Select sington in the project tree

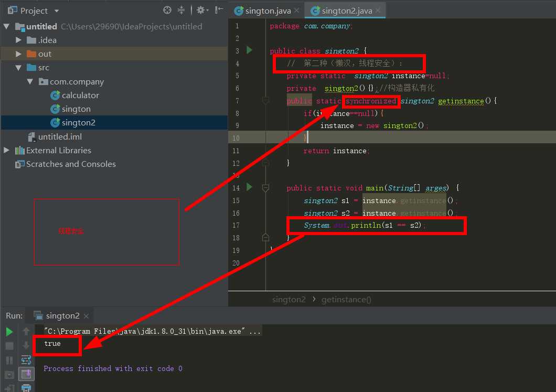[x=76, y=109]
